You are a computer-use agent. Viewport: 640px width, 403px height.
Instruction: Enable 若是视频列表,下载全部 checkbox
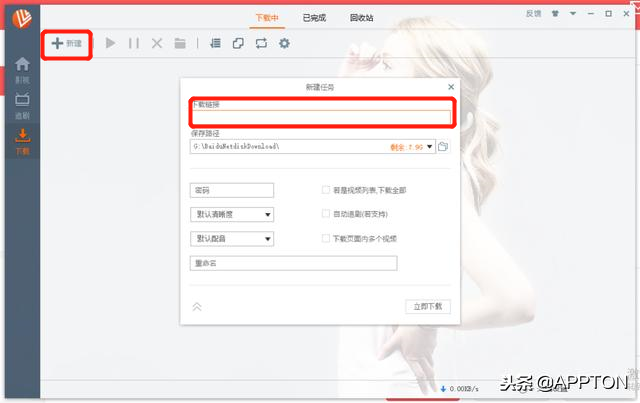coord(326,190)
